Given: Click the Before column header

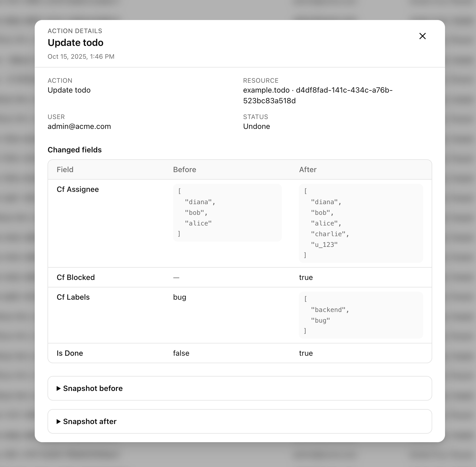Looking at the screenshot, I should (x=185, y=169).
